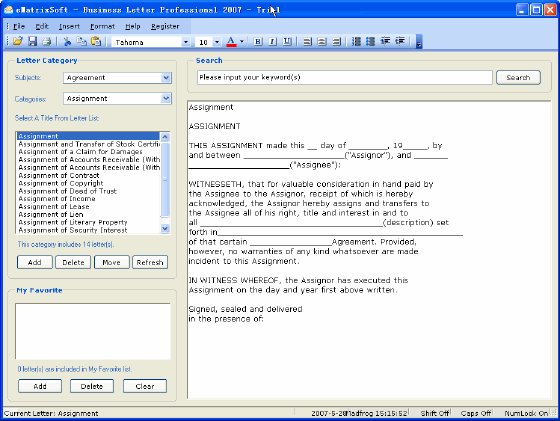560x421 pixels.
Task: Center align text
Action: point(322,42)
